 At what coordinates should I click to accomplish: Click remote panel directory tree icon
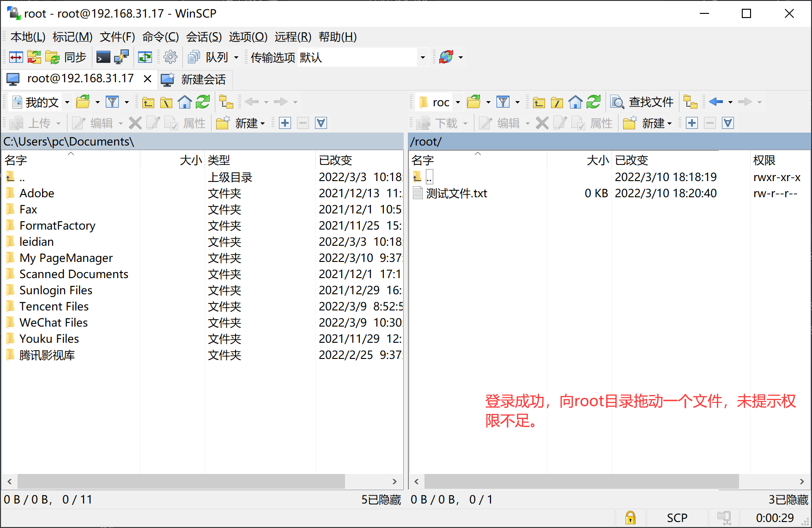[691, 102]
